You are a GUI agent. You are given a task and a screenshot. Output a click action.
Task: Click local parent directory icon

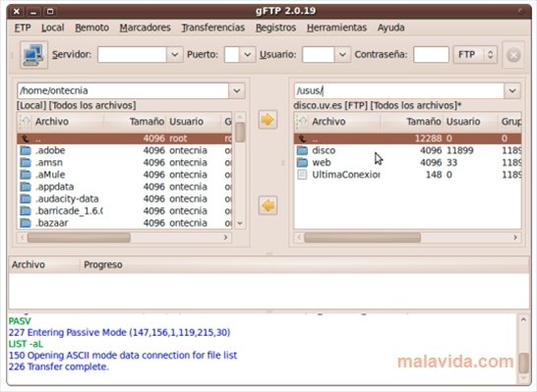pyautogui.click(x=26, y=139)
